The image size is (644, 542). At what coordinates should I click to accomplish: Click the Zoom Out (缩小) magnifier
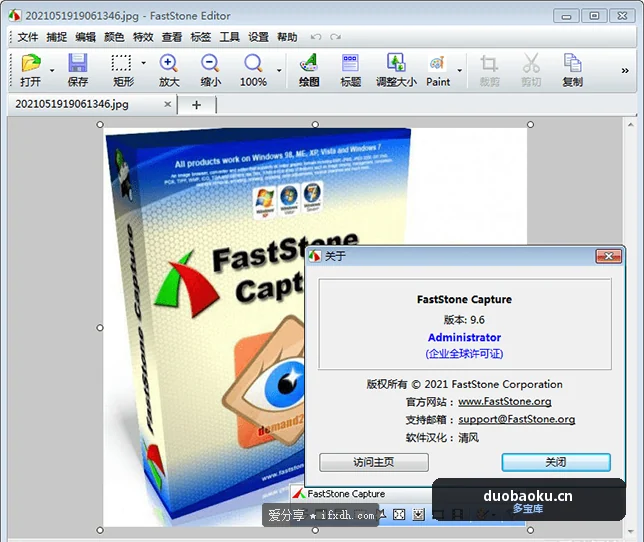(x=210, y=64)
